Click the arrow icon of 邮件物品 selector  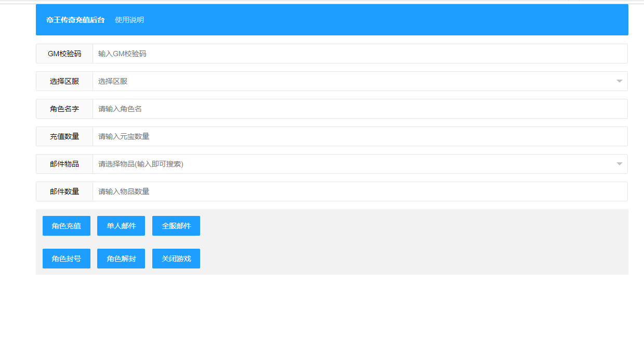pyautogui.click(x=619, y=164)
